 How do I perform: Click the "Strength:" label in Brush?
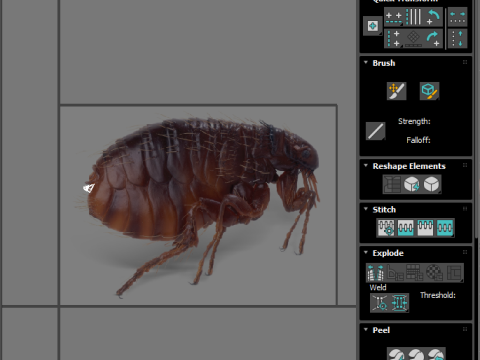[x=414, y=121]
